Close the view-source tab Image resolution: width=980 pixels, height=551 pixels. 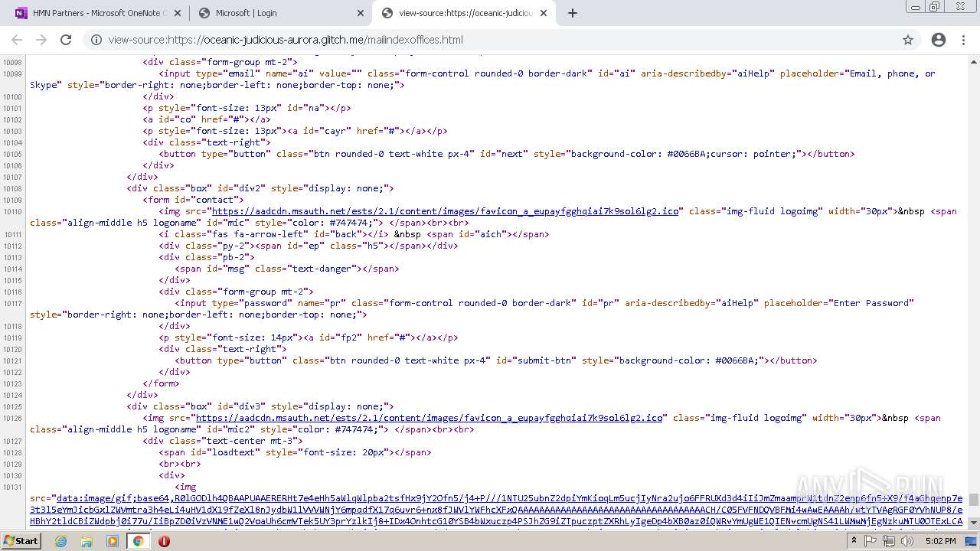[x=544, y=13]
